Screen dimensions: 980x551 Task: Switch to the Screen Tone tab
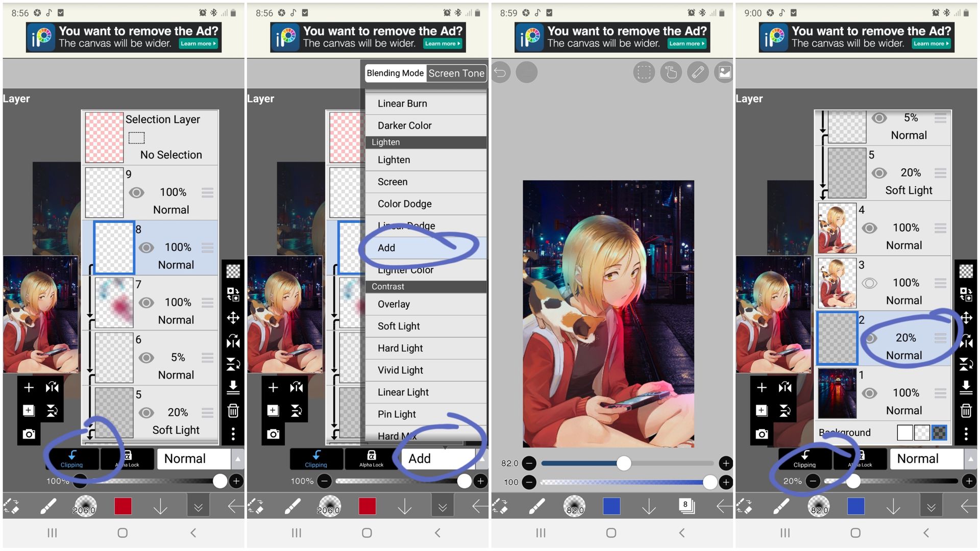(456, 73)
